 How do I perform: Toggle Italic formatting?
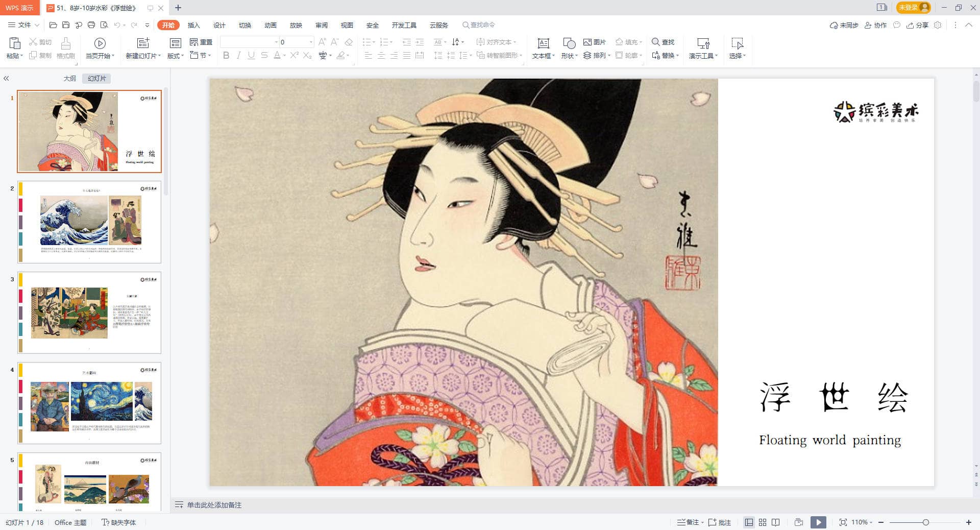point(238,55)
